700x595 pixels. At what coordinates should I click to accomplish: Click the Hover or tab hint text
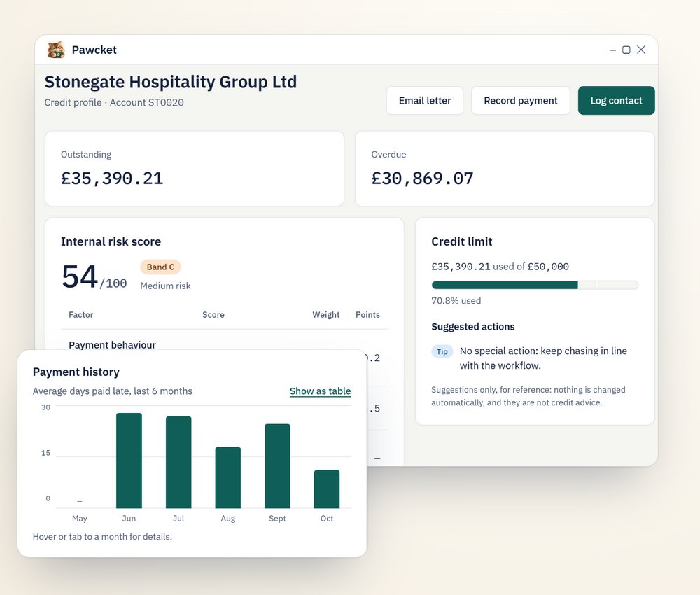pos(102,536)
